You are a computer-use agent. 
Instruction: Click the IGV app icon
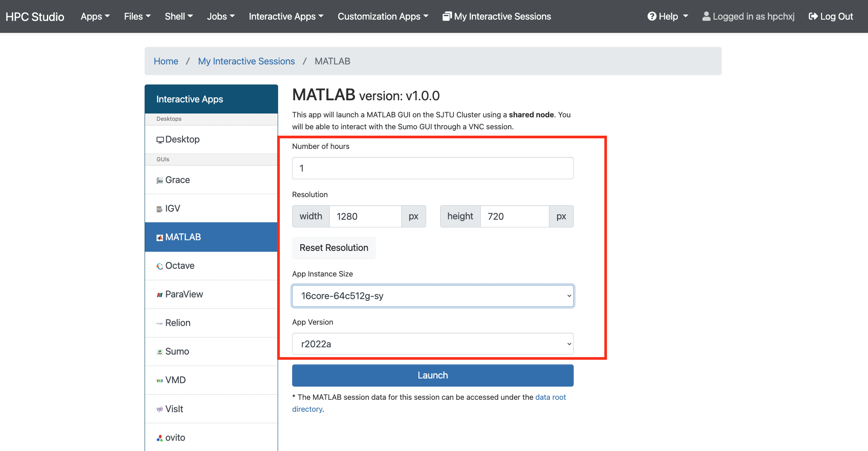coord(160,209)
